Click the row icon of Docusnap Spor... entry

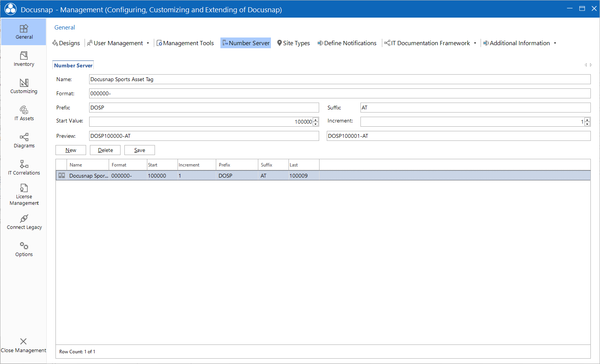click(62, 176)
